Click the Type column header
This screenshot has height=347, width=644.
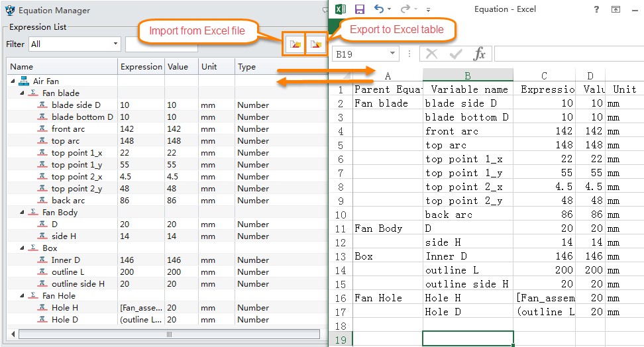tap(282, 66)
